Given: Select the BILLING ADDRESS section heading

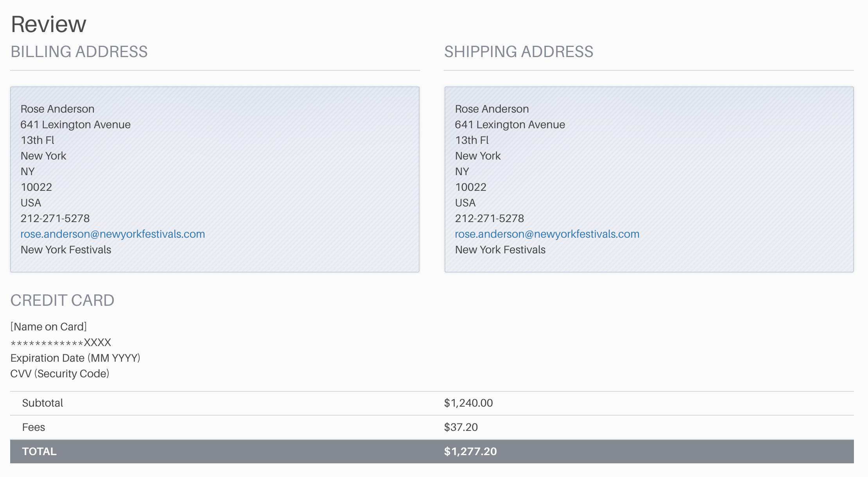Looking at the screenshot, I should click(x=79, y=52).
